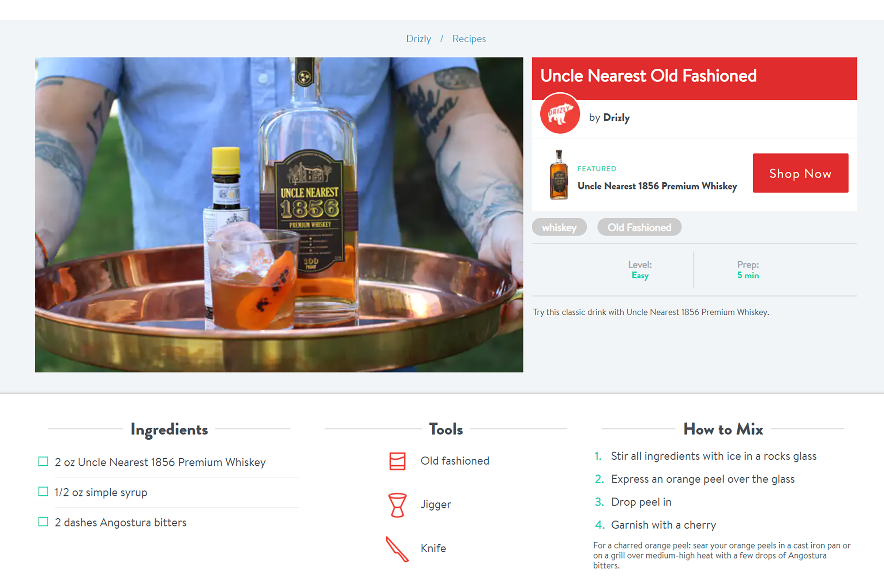This screenshot has height=588, width=884.
Task: Click the Drizly bear logo avatar
Action: [x=560, y=113]
